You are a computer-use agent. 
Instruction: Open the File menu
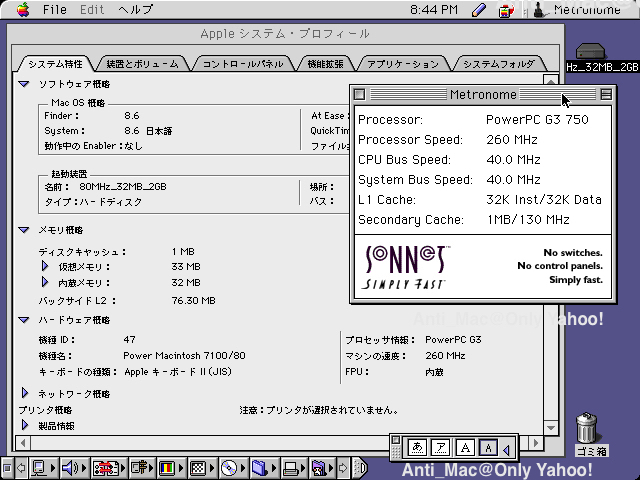pos(55,9)
